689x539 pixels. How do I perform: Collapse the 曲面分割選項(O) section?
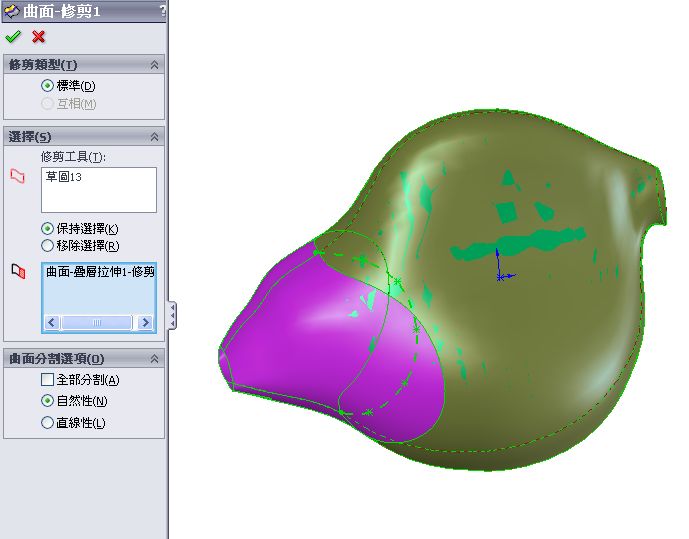154,359
